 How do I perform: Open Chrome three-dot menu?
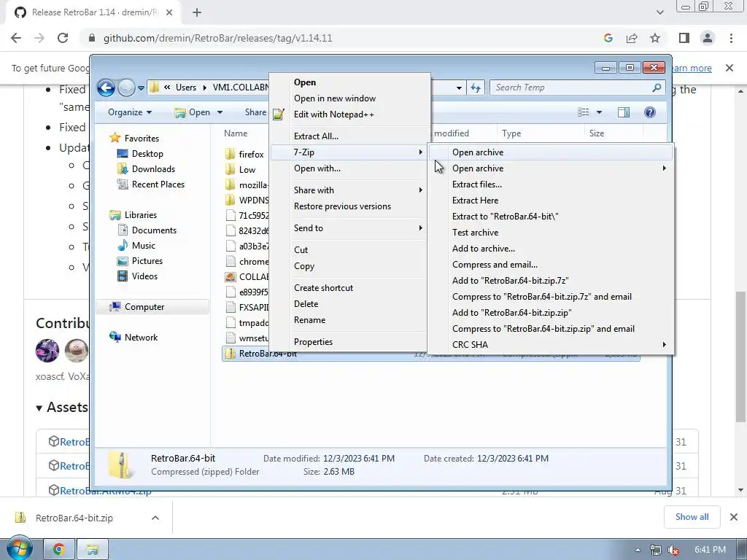coord(731,38)
